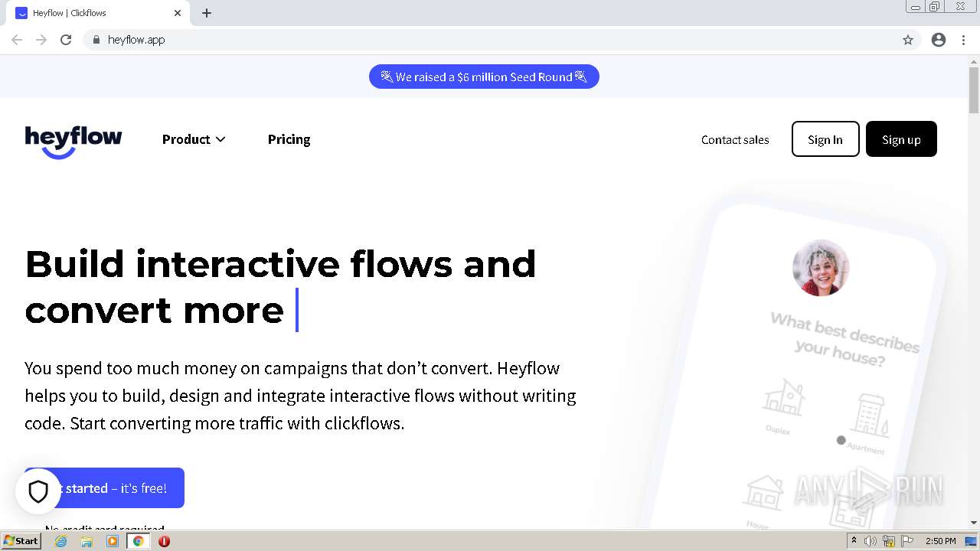Close the Heyflow | Clickflows tab
This screenshot has width=980, height=551.
tap(178, 13)
